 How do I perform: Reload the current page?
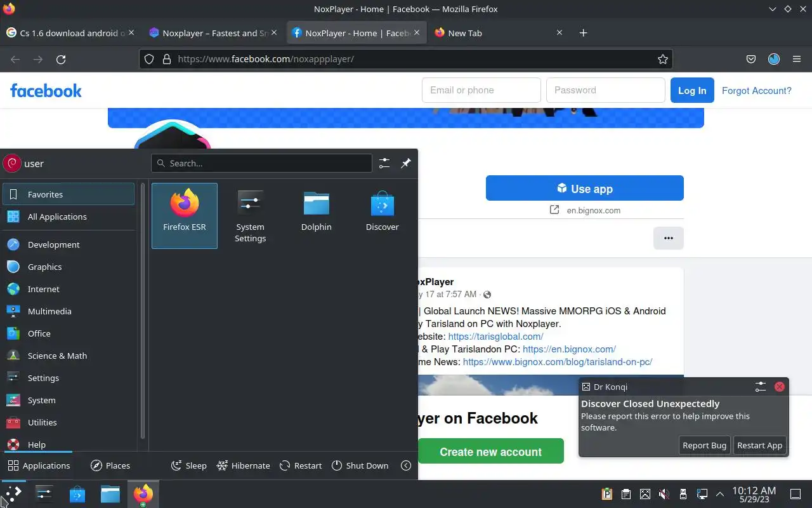[61, 59]
